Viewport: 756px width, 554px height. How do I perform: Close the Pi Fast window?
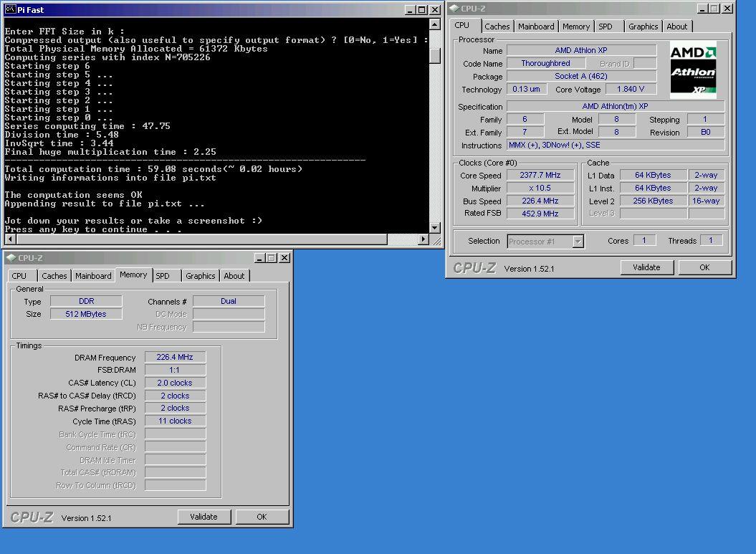coord(435,9)
